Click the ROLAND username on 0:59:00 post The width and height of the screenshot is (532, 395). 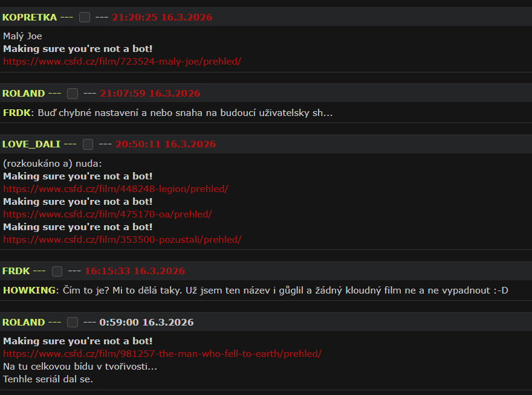24,323
